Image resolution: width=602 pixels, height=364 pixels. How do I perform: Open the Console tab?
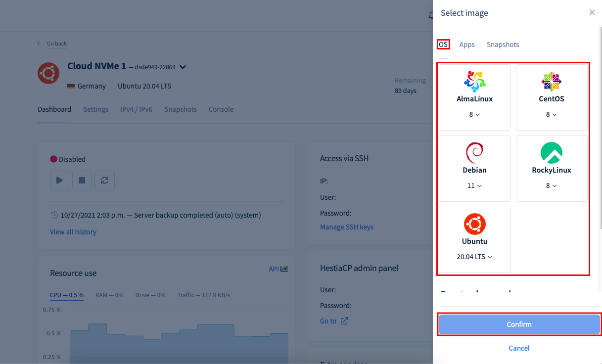[x=221, y=109]
